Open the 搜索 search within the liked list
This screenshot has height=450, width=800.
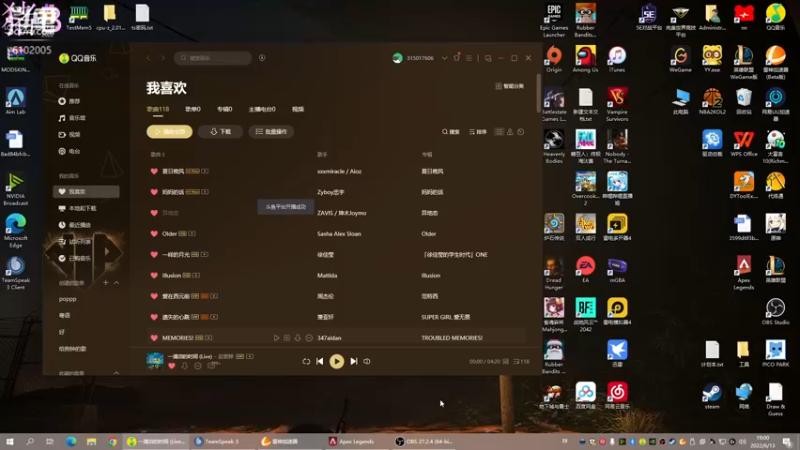tap(451, 132)
